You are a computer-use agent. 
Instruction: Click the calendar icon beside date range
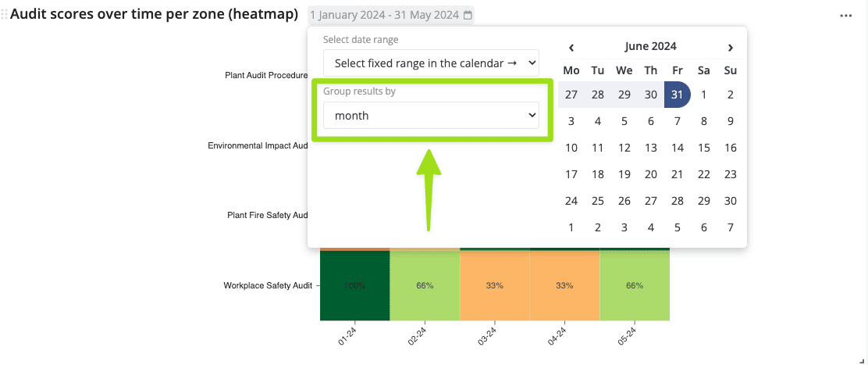468,15
